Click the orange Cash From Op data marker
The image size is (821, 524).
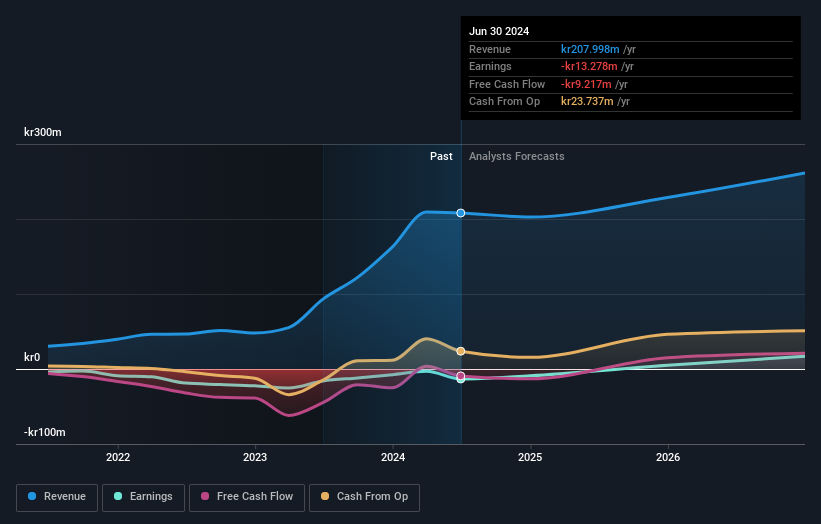click(461, 351)
